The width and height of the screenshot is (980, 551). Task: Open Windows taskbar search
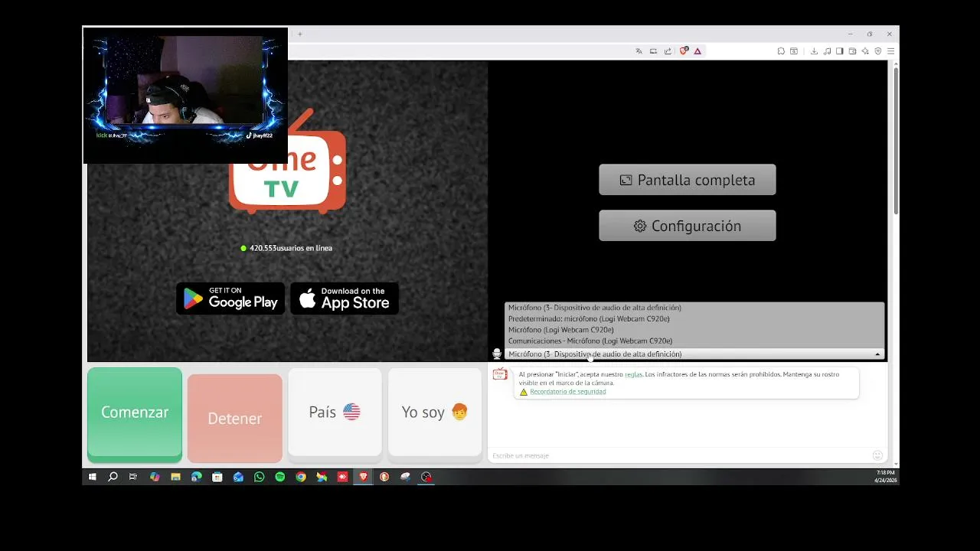pyautogui.click(x=113, y=477)
